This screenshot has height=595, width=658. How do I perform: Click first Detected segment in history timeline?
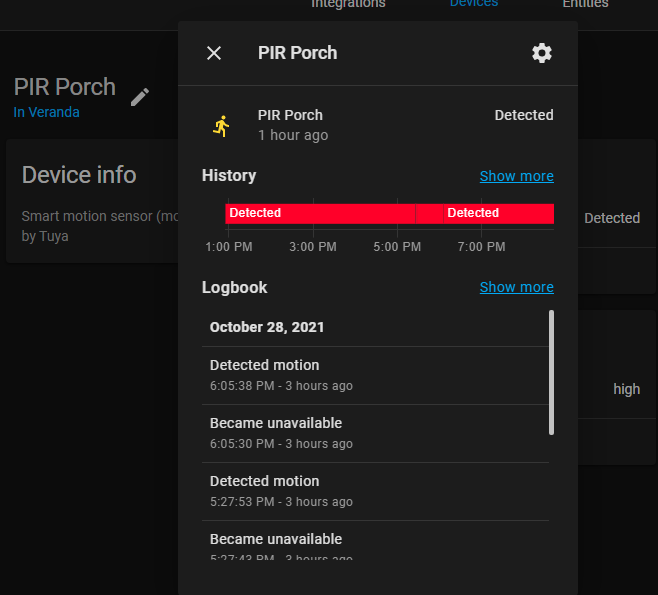pyautogui.click(x=320, y=214)
